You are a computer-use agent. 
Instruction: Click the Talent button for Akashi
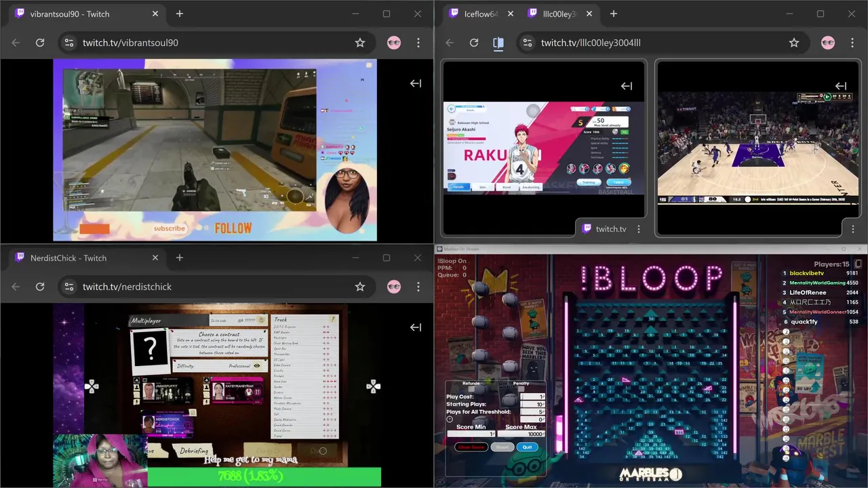[618, 182]
